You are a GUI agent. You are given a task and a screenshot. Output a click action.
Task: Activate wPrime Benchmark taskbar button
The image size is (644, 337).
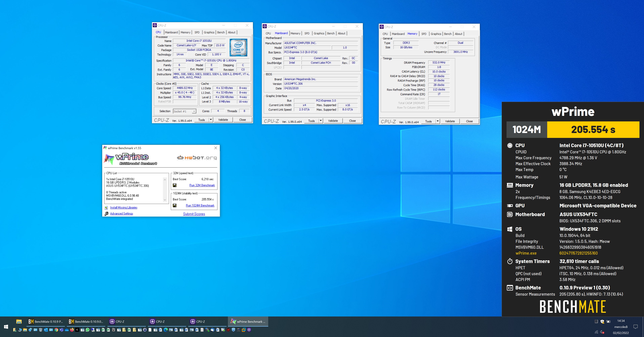tap(248, 322)
